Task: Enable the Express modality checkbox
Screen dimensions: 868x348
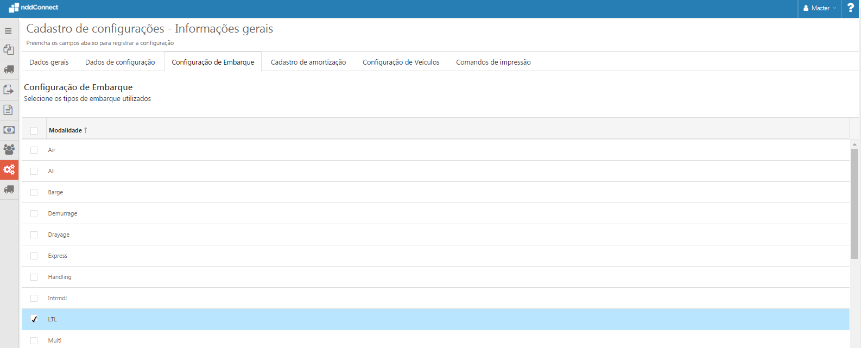Action: (x=34, y=256)
